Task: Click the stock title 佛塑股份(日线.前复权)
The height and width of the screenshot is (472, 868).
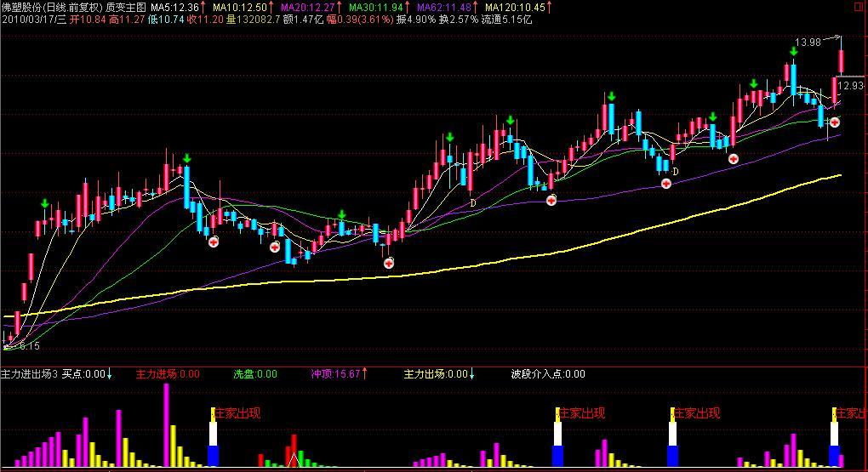Action: tap(52, 7)
